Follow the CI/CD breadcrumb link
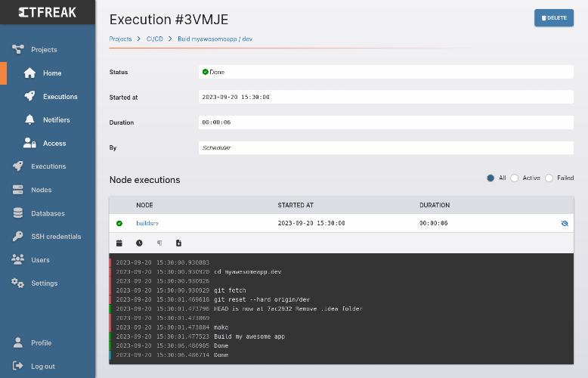Screen dimensions: 588x378 click(155, 39)
